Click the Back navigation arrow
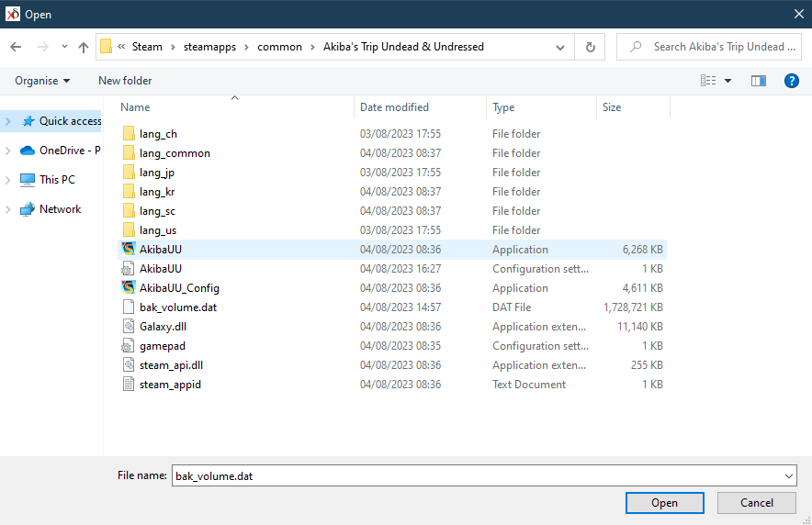Viewport: 812px width, 525px height. coord(16,47)
